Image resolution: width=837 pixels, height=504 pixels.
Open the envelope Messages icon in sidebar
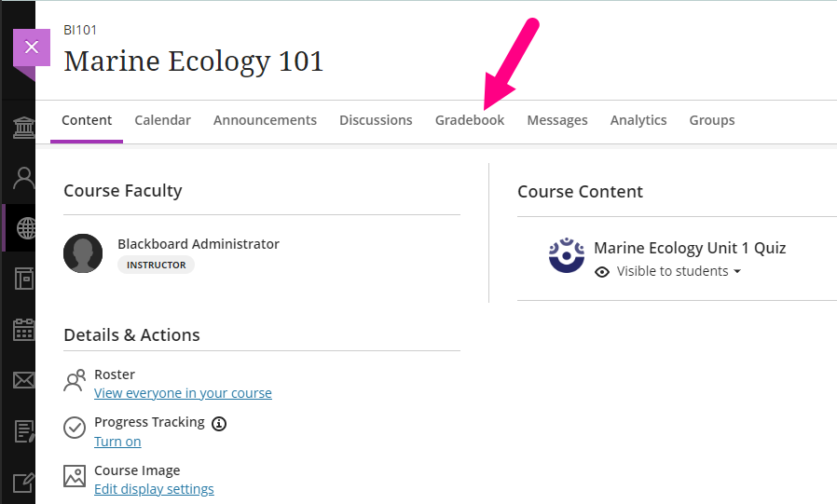click(x=23, y=380)
